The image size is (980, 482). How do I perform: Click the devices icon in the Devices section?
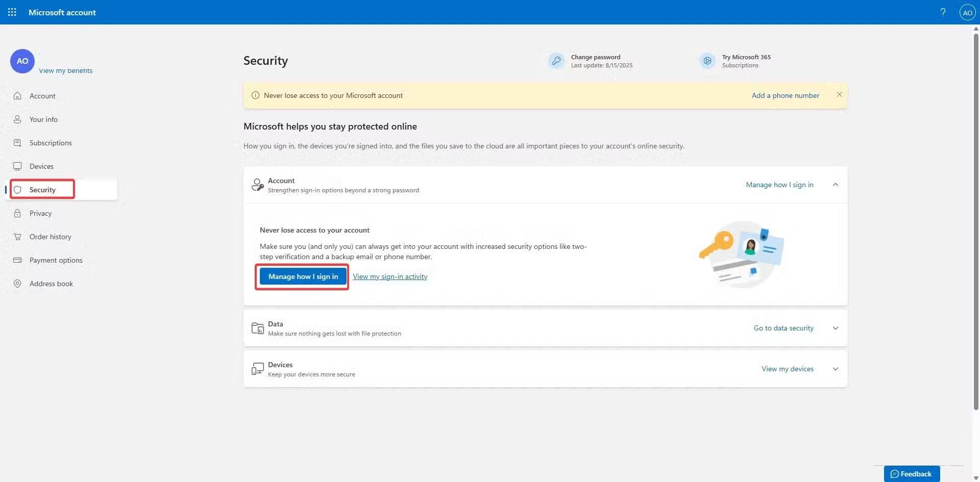pos(258,368)
